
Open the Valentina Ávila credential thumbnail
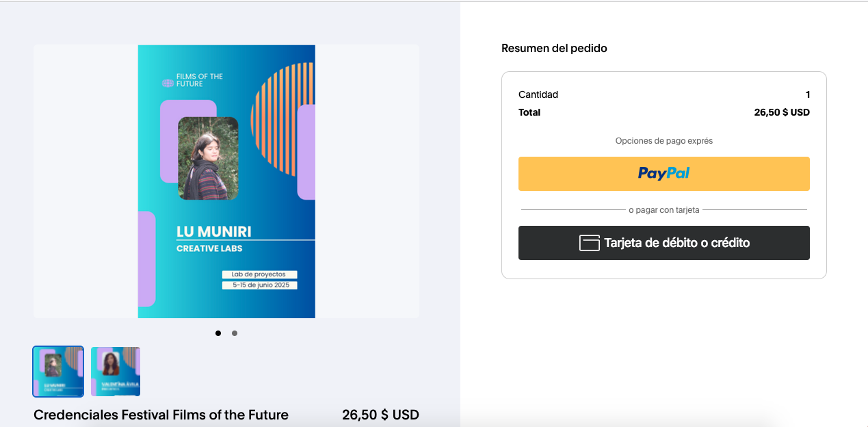(x=116, y=372)
